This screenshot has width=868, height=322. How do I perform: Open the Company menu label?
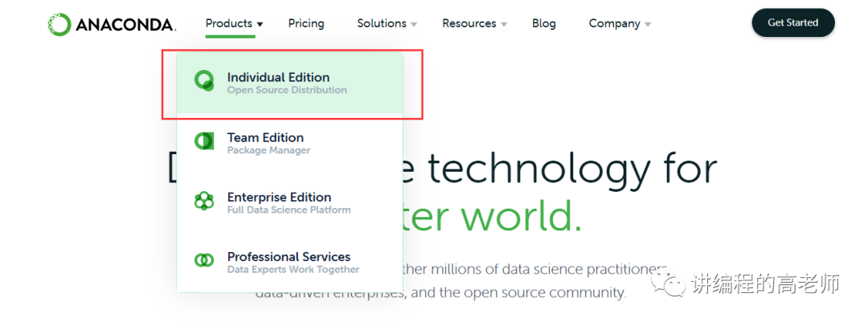click(x=615, y=23)
